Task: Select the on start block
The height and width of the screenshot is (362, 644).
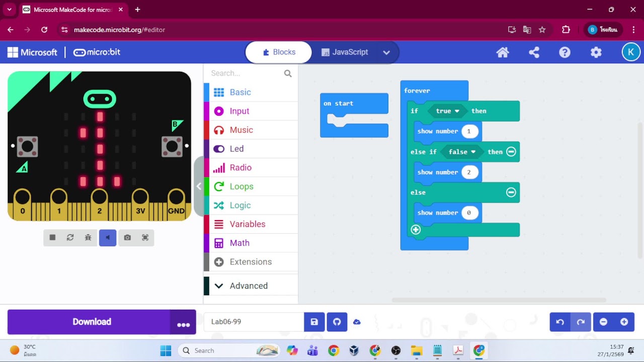Action: point(339,103)
